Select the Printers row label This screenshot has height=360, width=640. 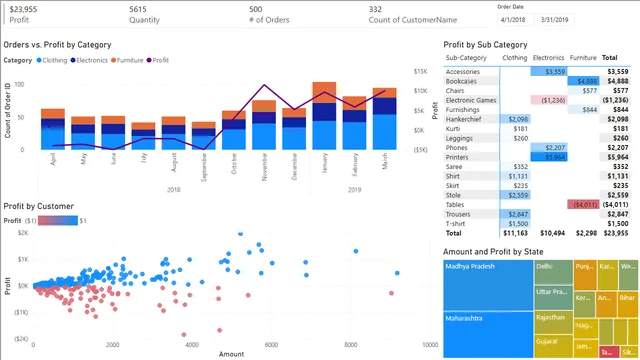point(457,157)
